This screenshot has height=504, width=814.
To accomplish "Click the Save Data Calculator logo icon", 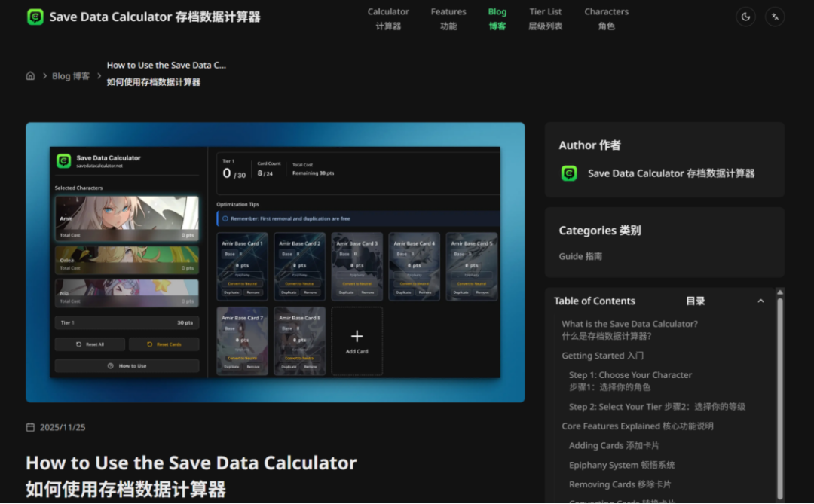I will coord(35,17).
